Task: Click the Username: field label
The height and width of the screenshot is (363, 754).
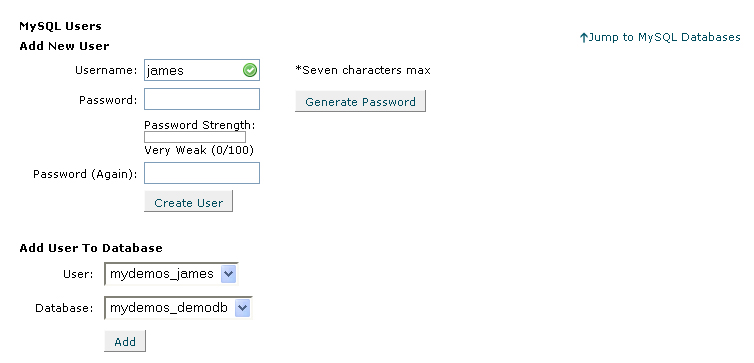Action: (106, 70)
